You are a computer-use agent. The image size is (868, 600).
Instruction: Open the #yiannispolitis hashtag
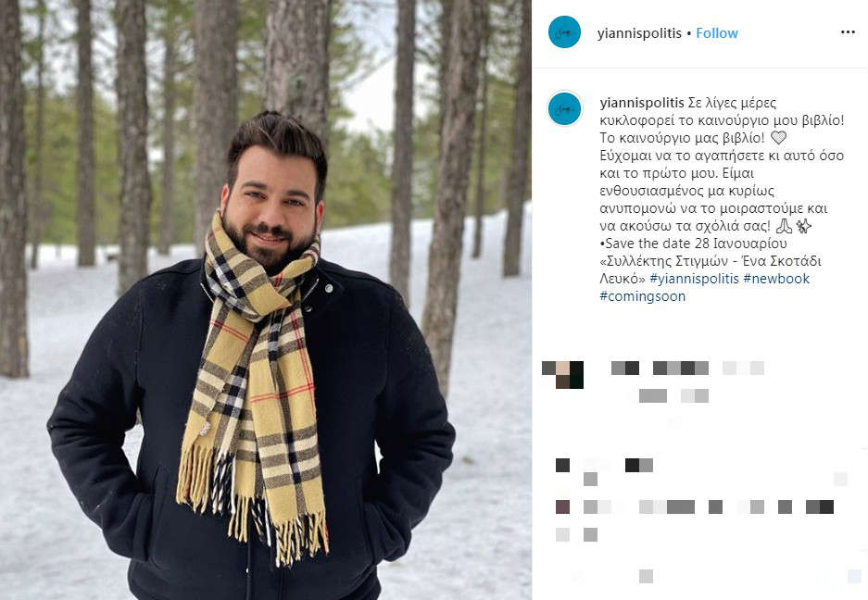pos(694,279)
